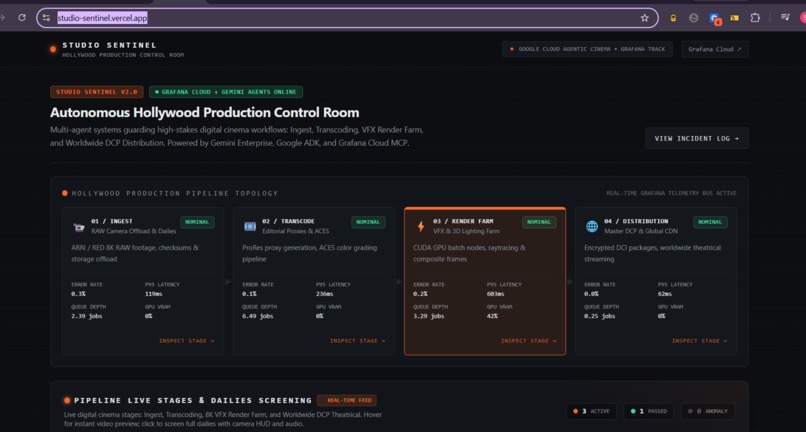Click the 02 / TRANSCODE title
Image resolution: width=806 pixels, height=432 pixels.
[x=288, y=222]
